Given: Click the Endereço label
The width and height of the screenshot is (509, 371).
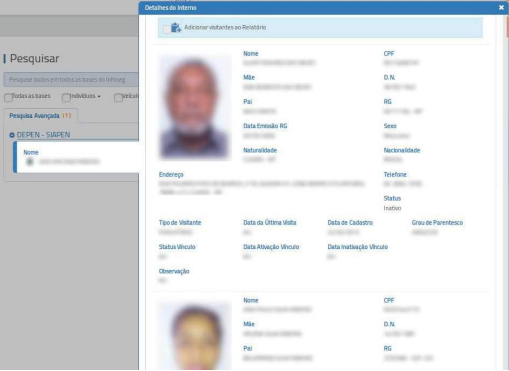Looking at the screenshot, I should tap(171, 174).
